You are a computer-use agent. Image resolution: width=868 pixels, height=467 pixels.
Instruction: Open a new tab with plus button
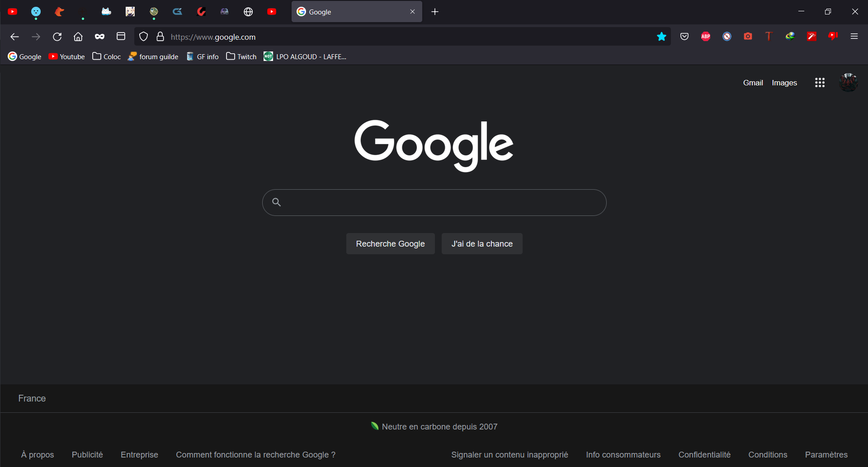click(435, 12)
